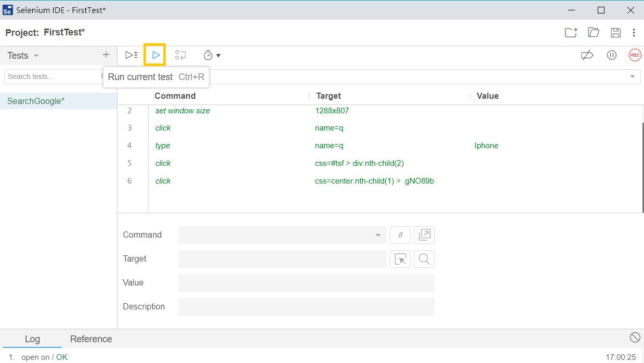Find target in page magnifier icon
The height and width of the screenshot is (363, 644).
424,259
